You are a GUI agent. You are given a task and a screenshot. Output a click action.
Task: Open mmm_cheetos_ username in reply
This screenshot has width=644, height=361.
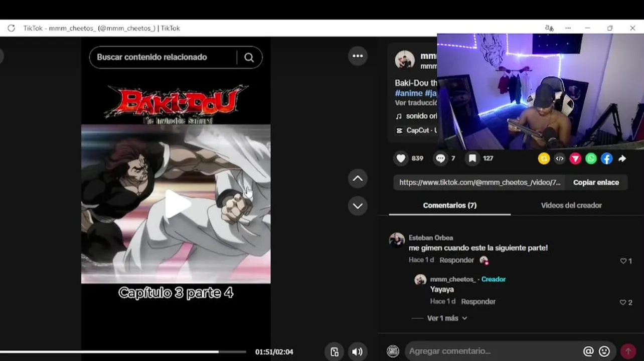[x=452, y=279]
